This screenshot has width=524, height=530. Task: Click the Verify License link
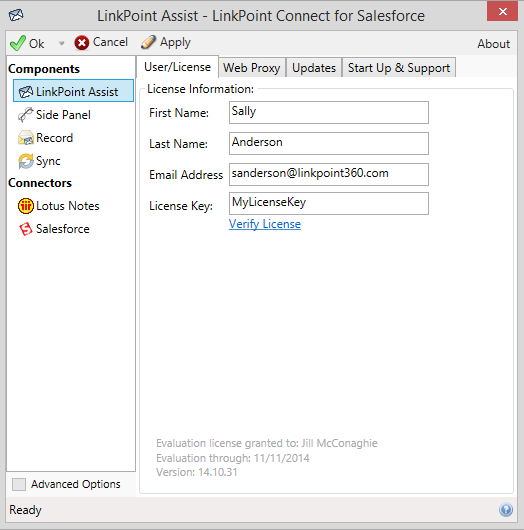point(265,224)
